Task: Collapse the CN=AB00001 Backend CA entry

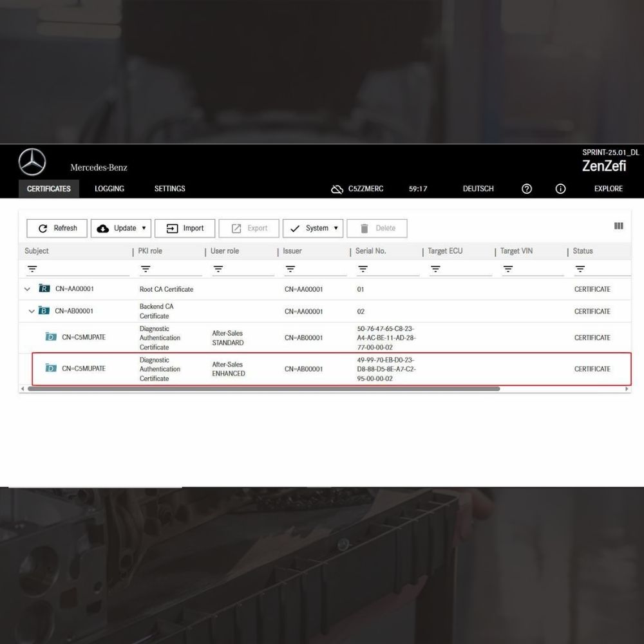Action: [x=32, y=311]
